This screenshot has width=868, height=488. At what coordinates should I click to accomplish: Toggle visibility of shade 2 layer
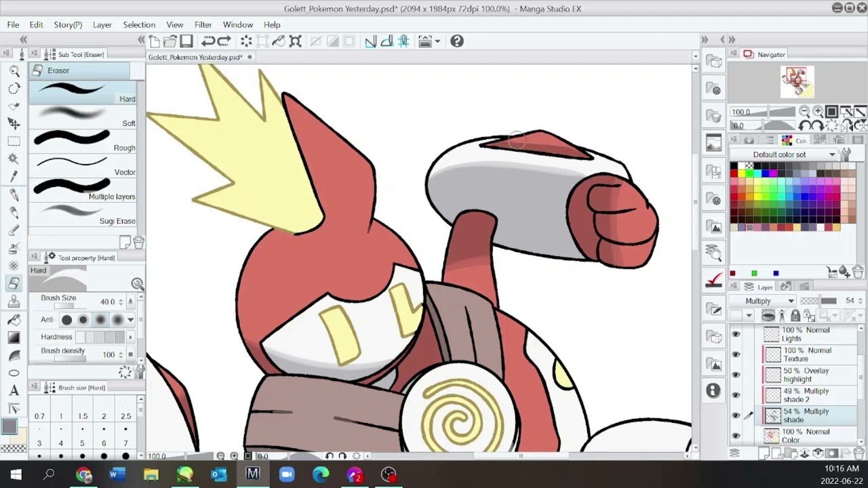coord(736,394)
